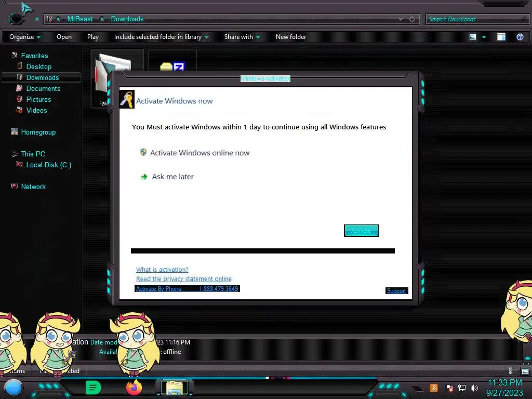This screenshot has width=532, height=399.
Task: Open the What is activation? link
Action: 162,270
